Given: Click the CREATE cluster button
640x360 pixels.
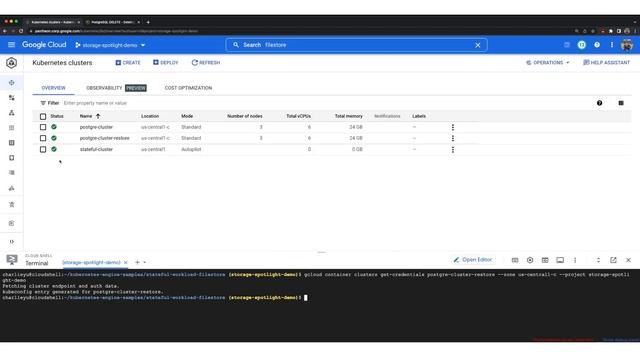Looking at the screenshot, I should [x=128, y=62].
